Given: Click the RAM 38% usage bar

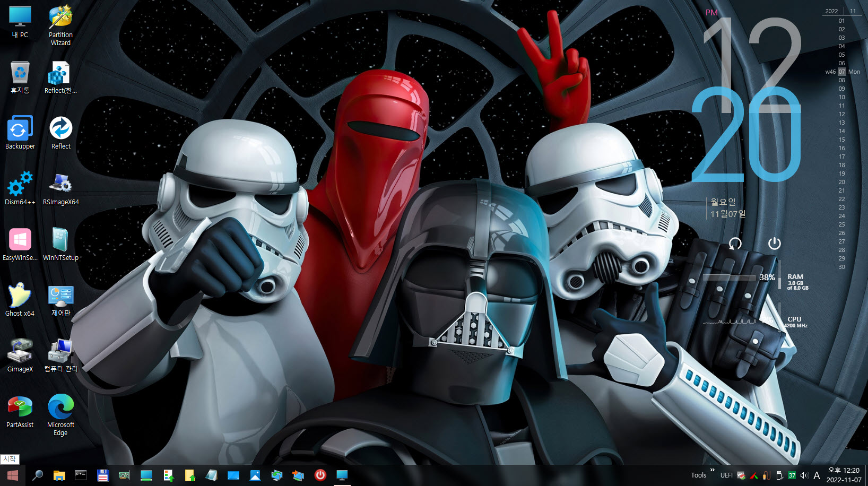Looking at the screenshot, I should point(730,277).
